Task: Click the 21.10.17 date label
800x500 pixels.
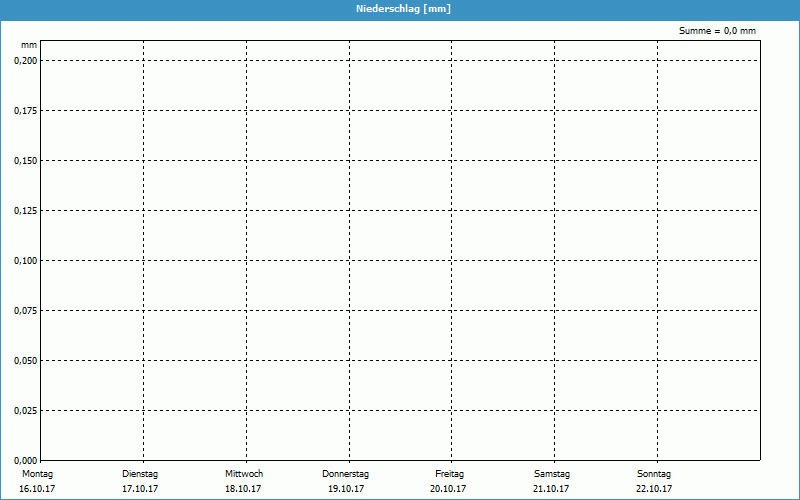Action: coord(551,489)
